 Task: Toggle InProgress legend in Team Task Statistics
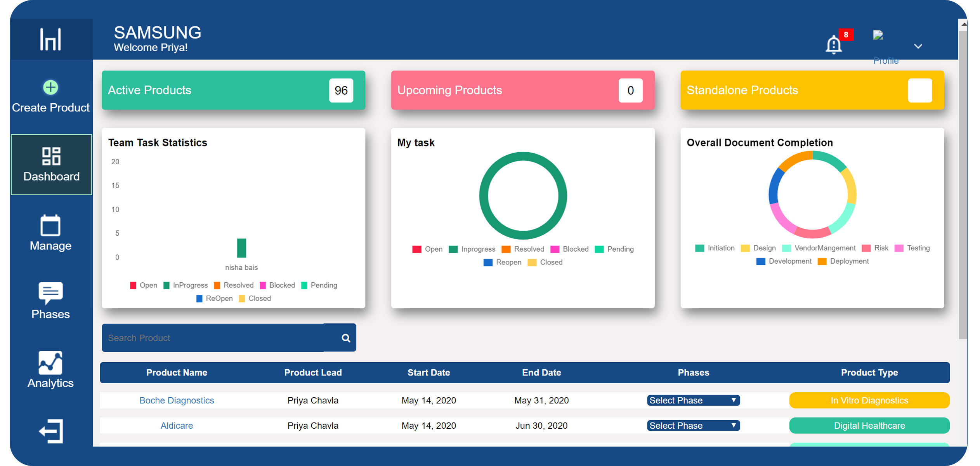coord(186,285)
